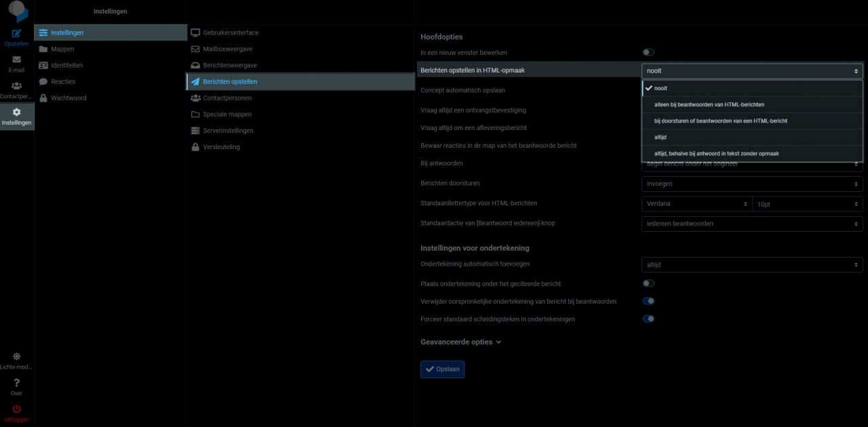Switch to E-mail via the envelope icon
868x427 pixels.
tap(16, 61)
